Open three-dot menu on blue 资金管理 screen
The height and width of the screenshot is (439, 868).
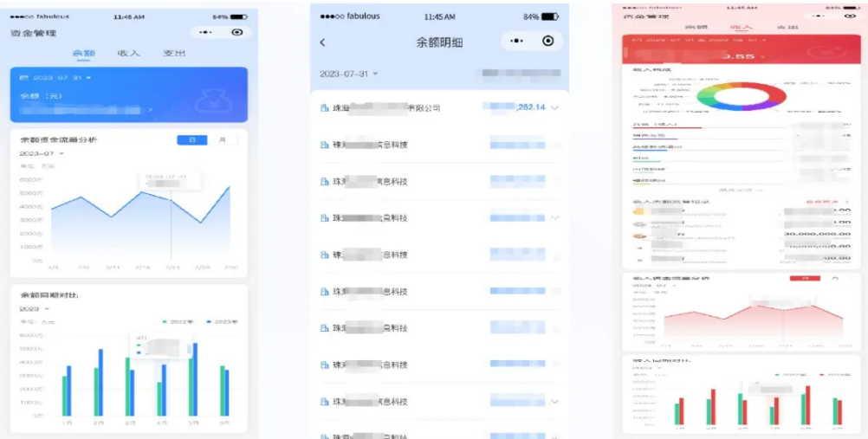[205, 32]
